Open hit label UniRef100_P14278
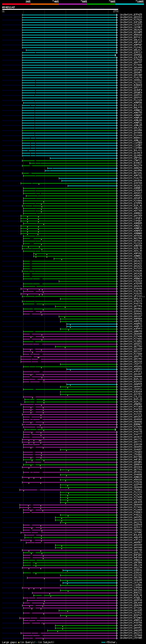146x644 pixels. pos(131,77)
